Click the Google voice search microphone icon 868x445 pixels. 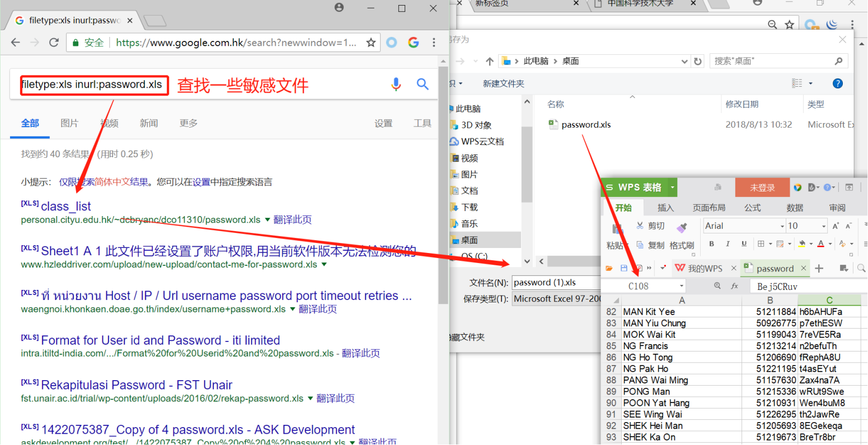point(396,84)
